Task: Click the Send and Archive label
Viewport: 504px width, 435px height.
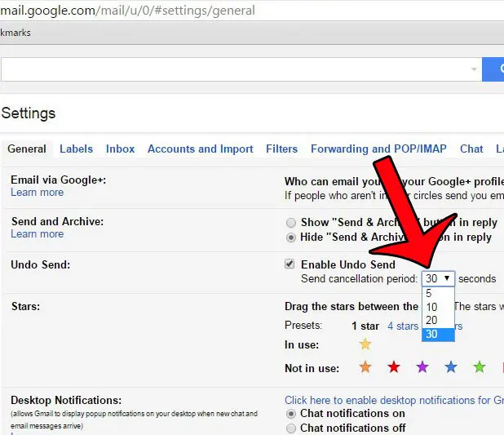Action: (x=58, y=221)
